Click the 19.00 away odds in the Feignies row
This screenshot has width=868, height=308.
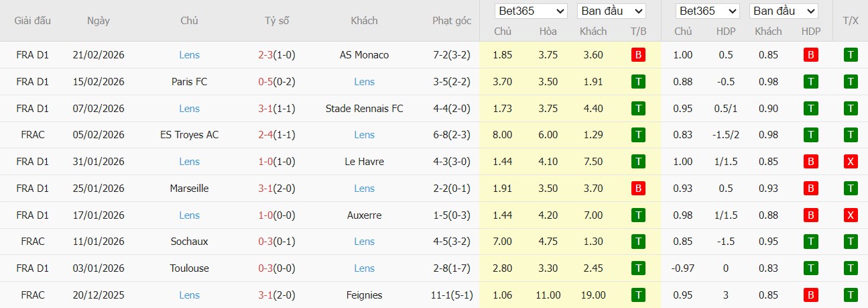click(593, 295)
